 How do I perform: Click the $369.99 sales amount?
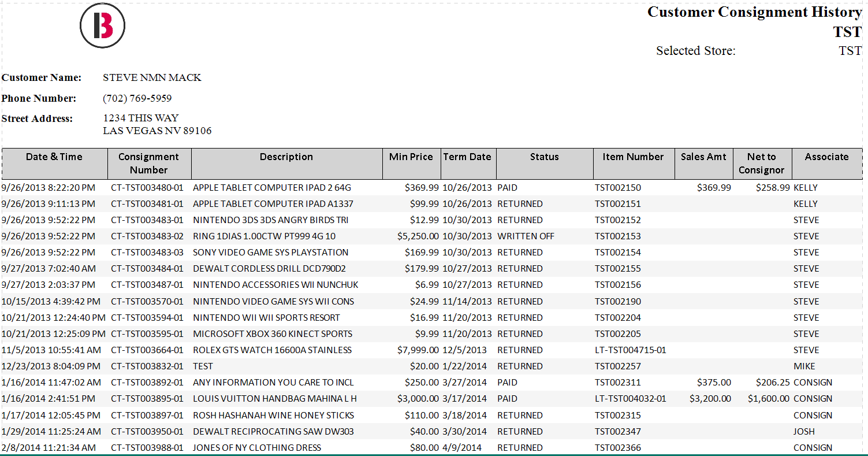(714, 188)
